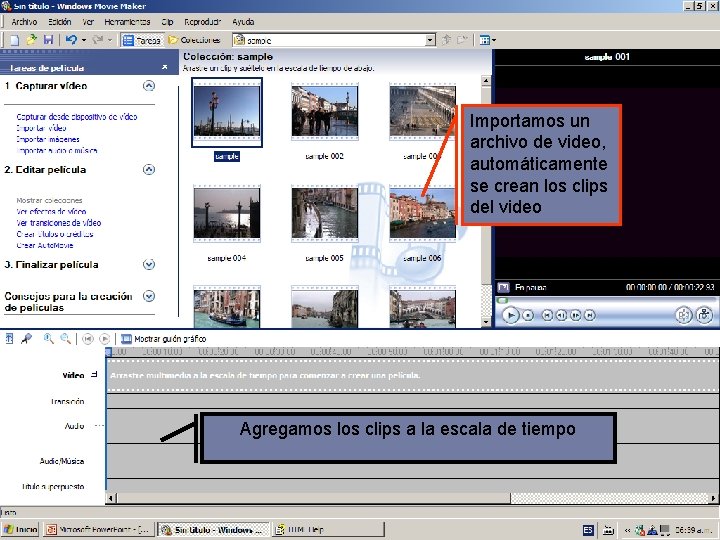Open the Ver menu
This screenshot has width=720, height=540.
point(88,22)
